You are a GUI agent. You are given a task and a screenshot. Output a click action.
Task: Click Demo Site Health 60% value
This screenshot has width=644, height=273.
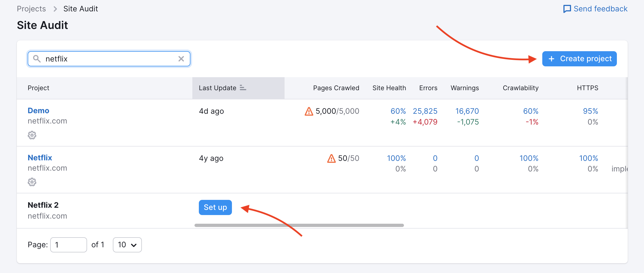pyautogui.click(x=398, y=111)
